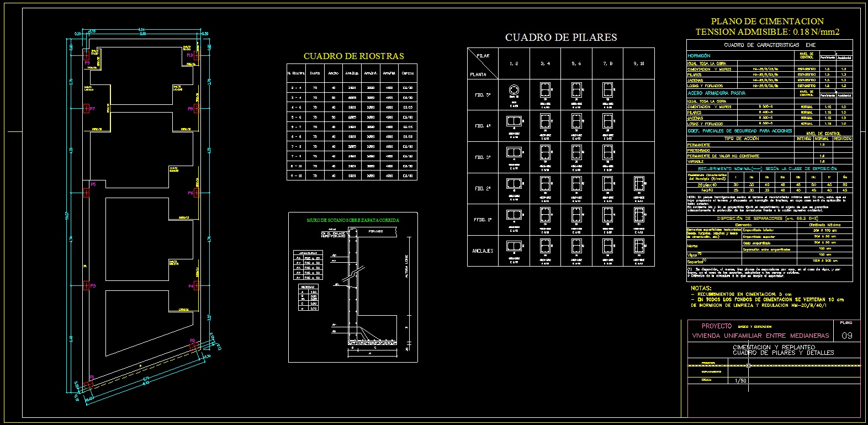Click the HORMIGÓN section label

click(x=698, y=56)
